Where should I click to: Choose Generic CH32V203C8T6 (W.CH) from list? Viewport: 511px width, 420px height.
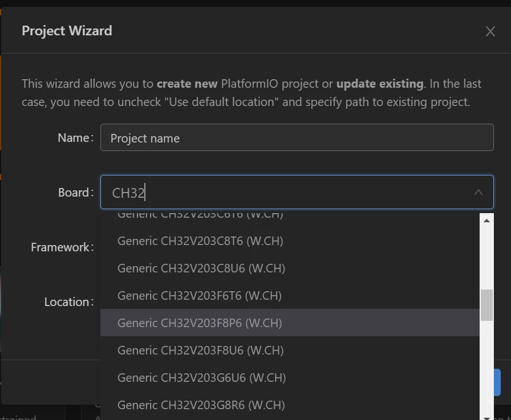tap(200, 241)
